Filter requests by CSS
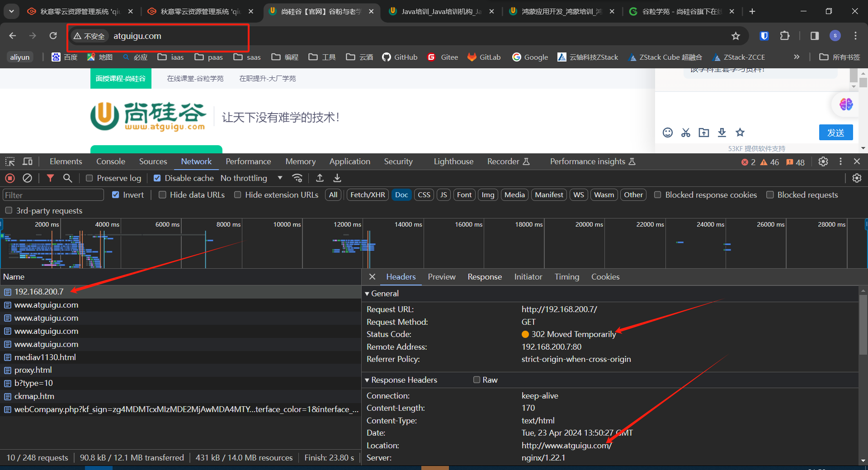Image resolution: width=868 pixels, height=470 pixels. (424, 195)
